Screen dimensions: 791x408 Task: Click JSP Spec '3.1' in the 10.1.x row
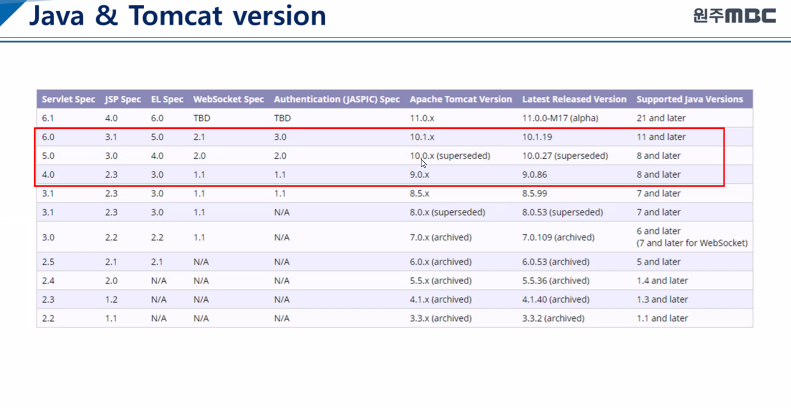tap(111, 137)
